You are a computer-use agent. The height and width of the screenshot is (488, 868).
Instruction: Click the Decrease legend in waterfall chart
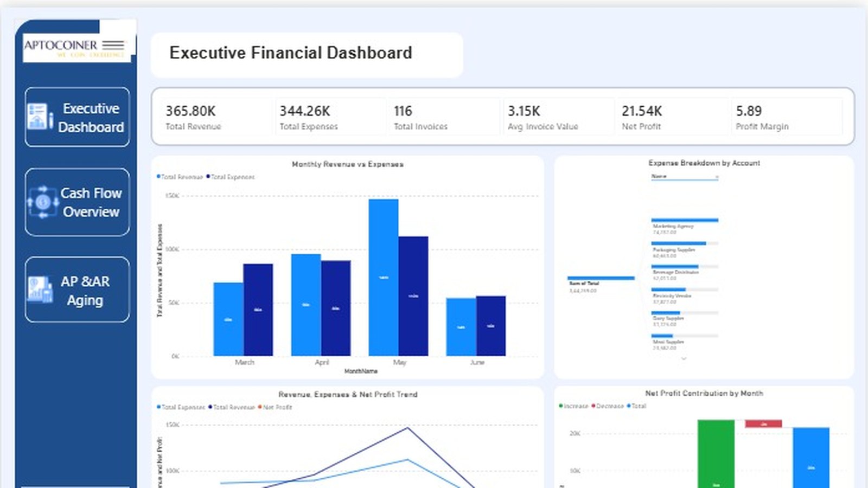point(608,406)
